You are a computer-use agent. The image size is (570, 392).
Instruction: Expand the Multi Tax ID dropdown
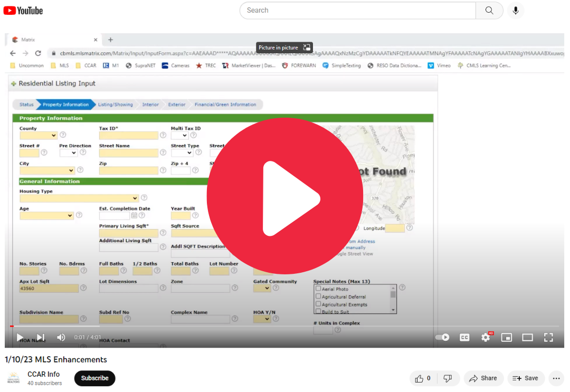[179, 136]
